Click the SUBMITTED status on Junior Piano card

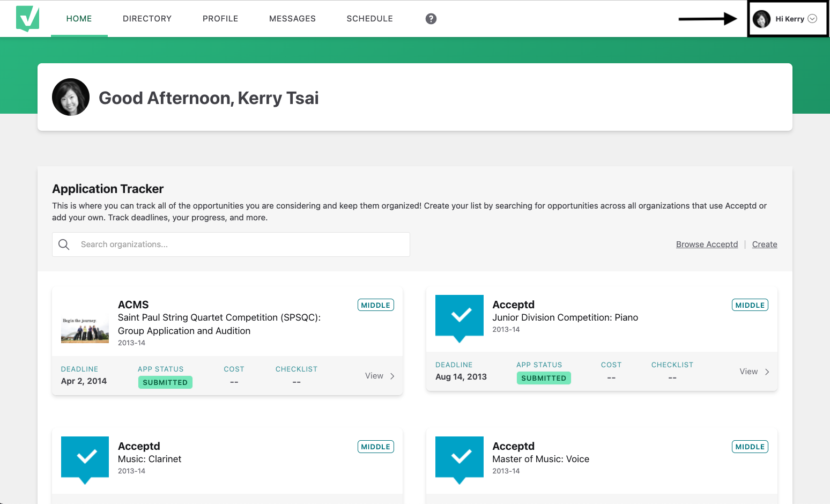[544, 378]
